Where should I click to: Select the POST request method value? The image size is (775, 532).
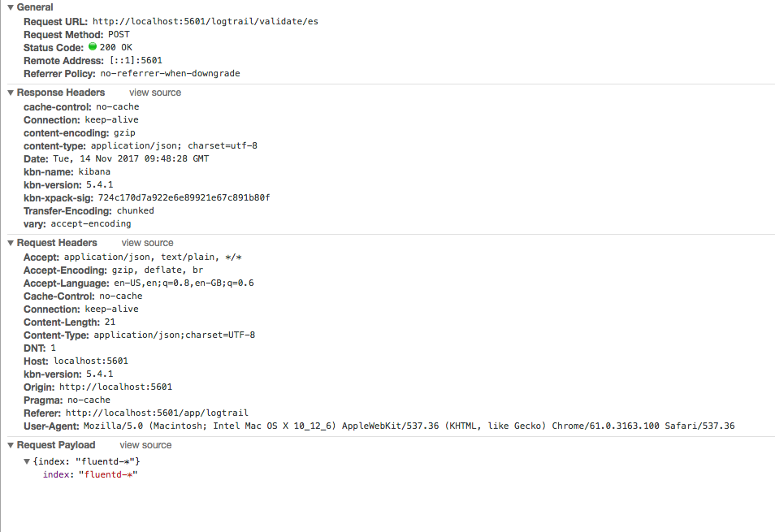(x=119, y=34)
